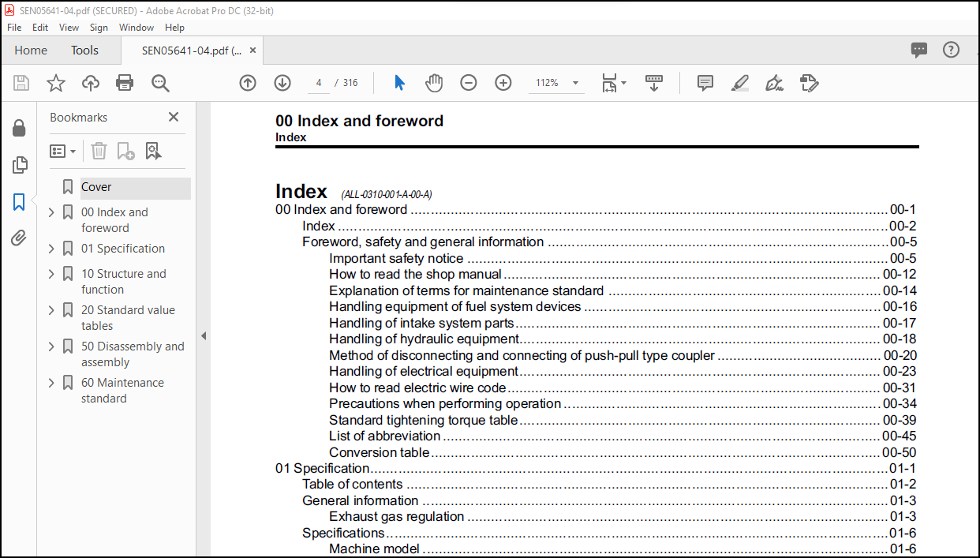980x558 pixels.
Task: Click the Save file icon
Action: [x=21, y=83]
